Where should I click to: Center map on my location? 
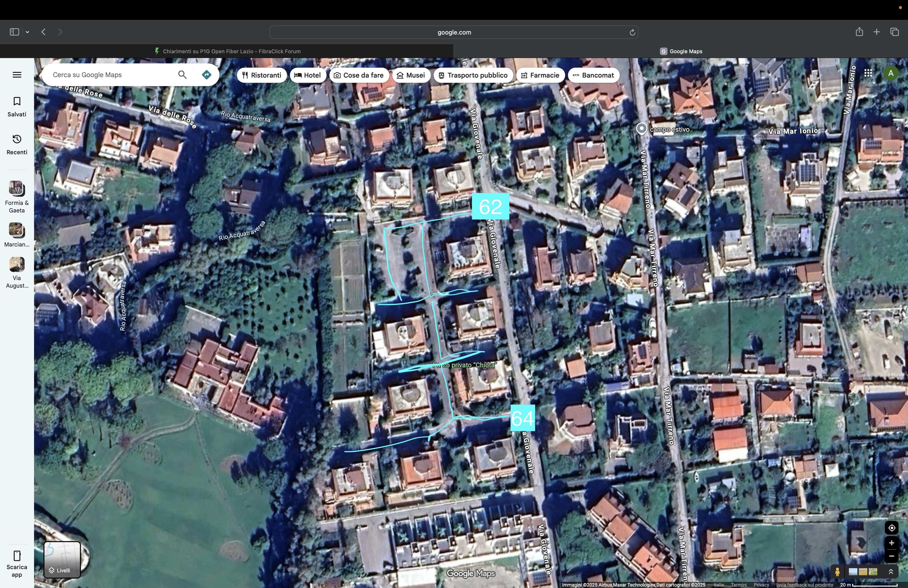[892, 528]
